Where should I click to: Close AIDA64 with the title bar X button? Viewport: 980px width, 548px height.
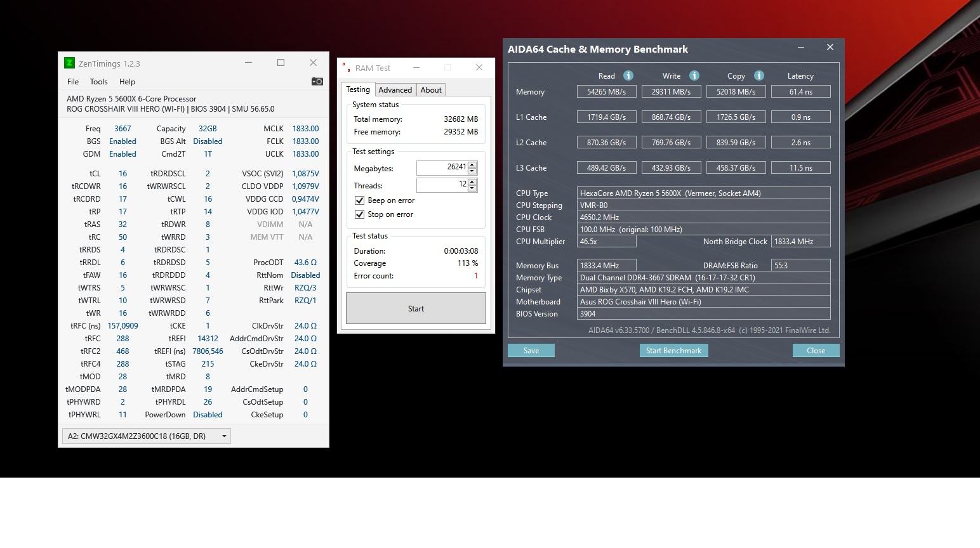tap(830, 48)
